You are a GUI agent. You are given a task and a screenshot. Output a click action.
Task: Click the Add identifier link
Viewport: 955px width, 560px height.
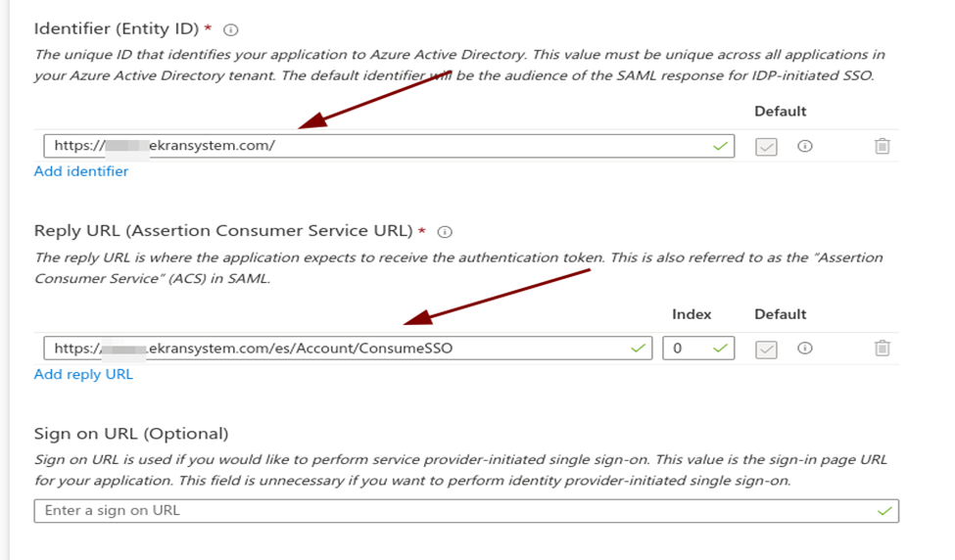(x=81, y=171)
